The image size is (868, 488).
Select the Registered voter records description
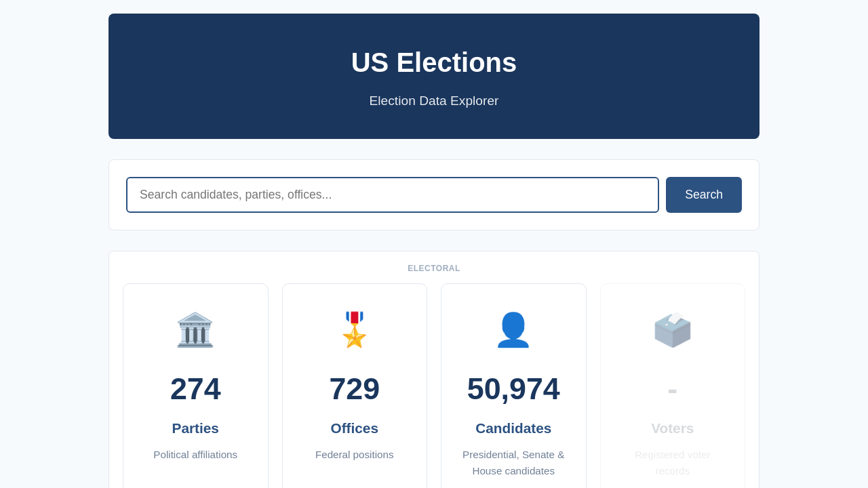[673, 463]
